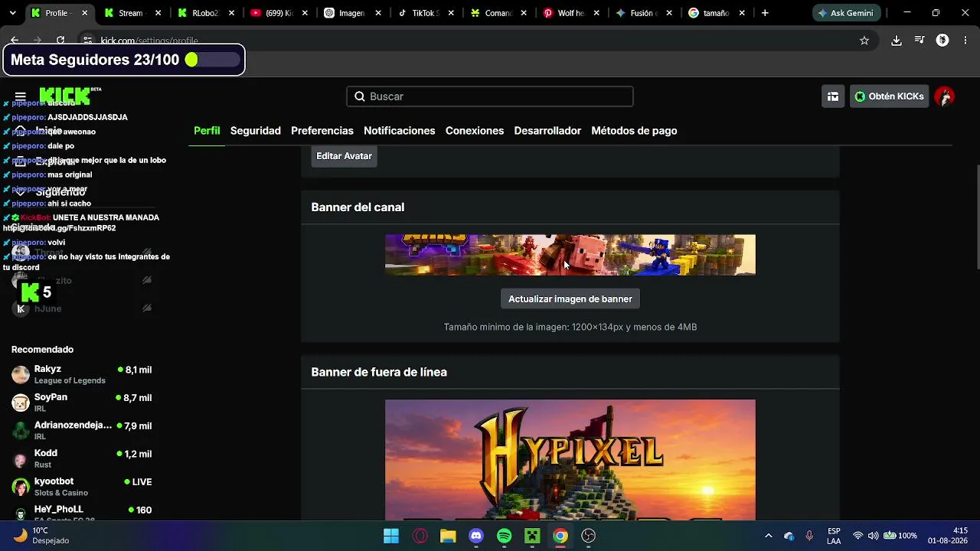Switch to the Fusión Gemini browser tab
The height and width of the screenshot is (551, 980).
coord(645,13)
